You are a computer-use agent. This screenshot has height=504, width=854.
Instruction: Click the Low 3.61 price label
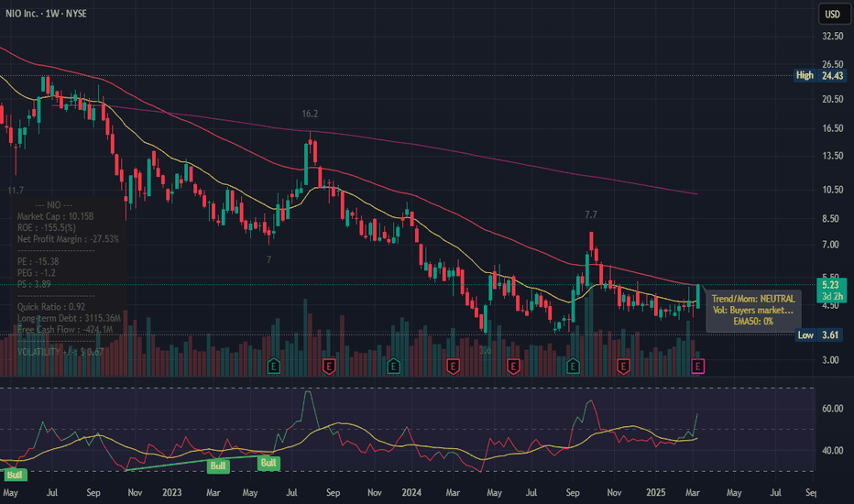pyautogui.click(x=818, y=334)
